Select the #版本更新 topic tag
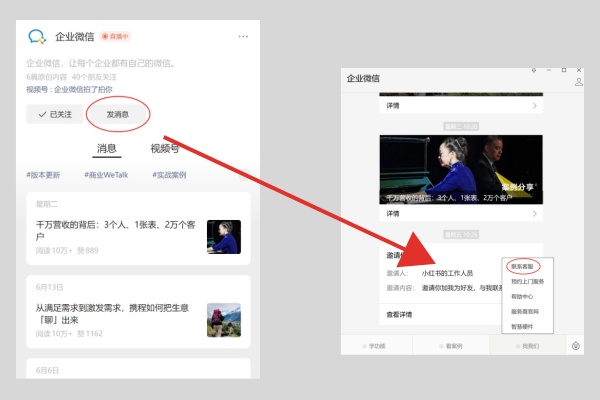The height and width of the screenshot is (400, 600). tap(43, 175)
